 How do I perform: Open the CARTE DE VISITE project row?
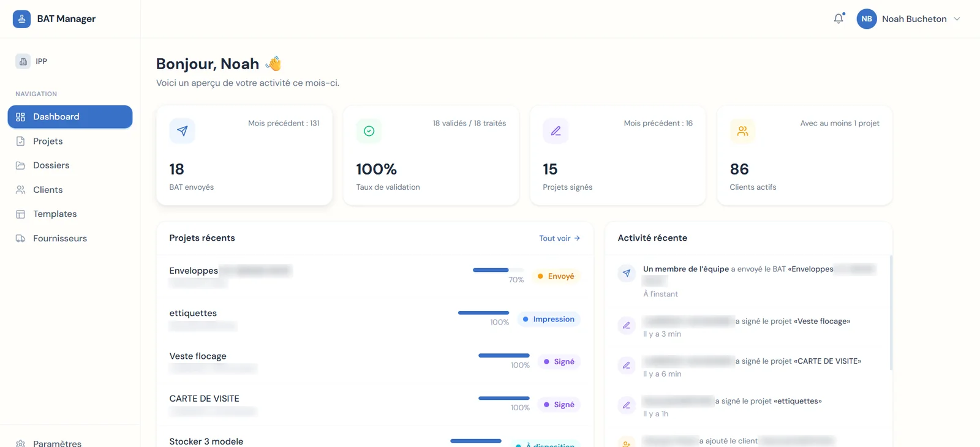pos(375,405)
